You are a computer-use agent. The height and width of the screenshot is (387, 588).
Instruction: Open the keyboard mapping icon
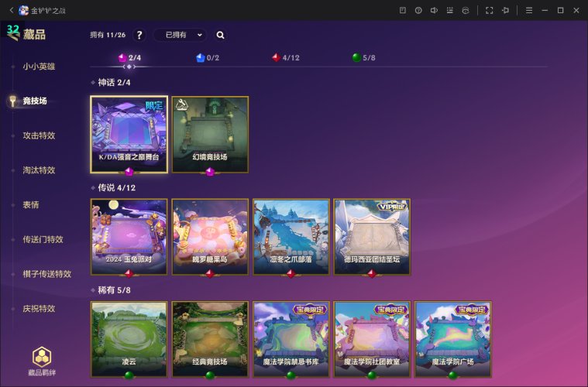click(449, 10)
